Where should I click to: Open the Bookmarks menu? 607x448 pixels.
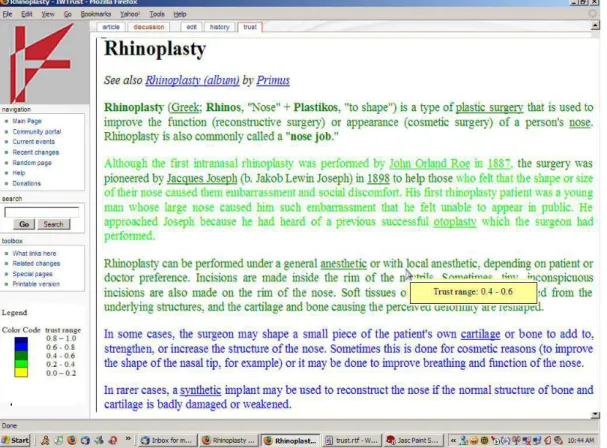coord(96,14)
